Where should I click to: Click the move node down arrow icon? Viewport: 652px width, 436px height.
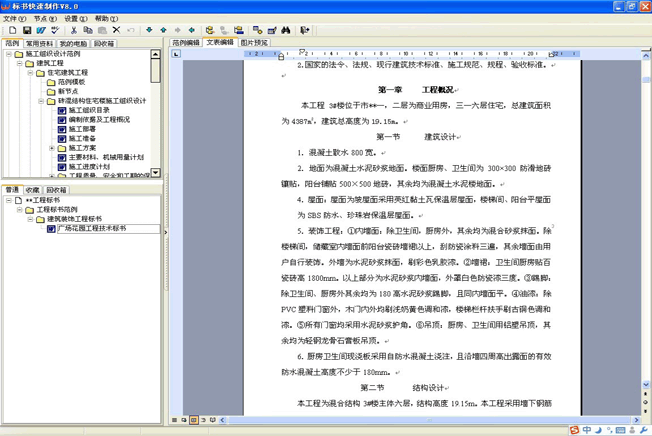(149, 30)
